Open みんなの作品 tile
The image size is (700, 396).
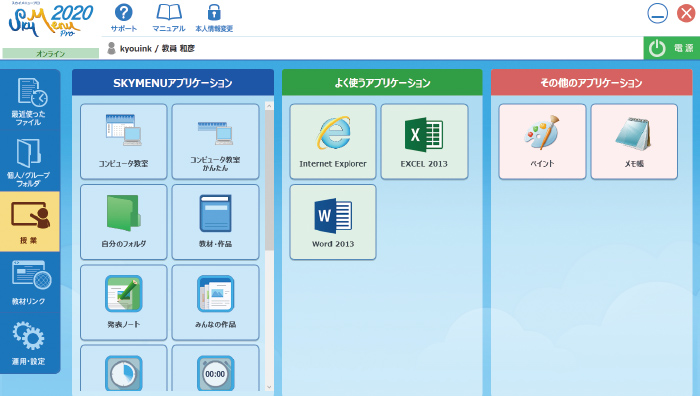pyautogui.click(x=215, y=302)
